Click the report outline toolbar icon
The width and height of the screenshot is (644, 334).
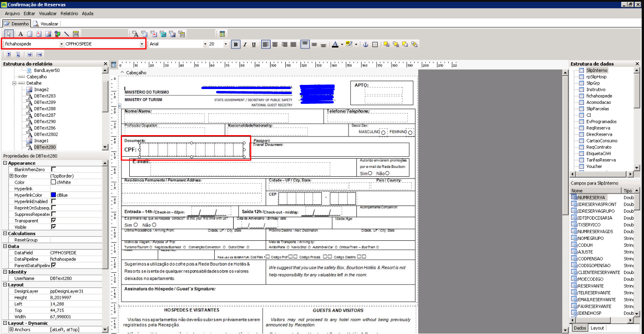tap(222, 34)
